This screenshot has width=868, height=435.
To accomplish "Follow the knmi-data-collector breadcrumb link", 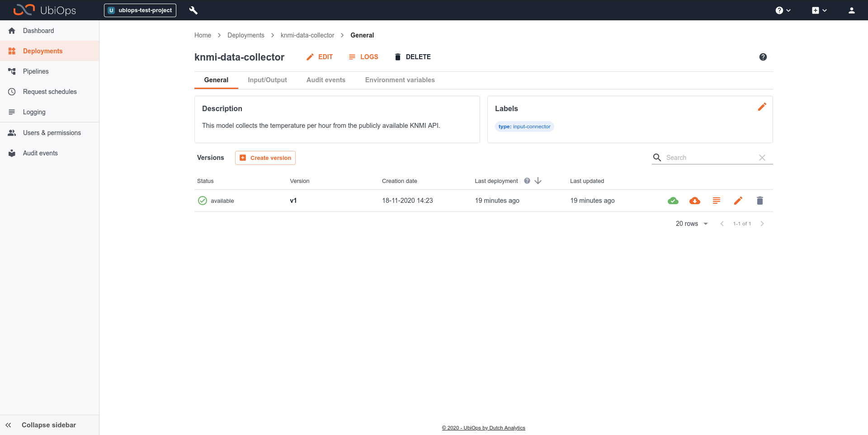I will pyautogui.click(x=307, y=35).
